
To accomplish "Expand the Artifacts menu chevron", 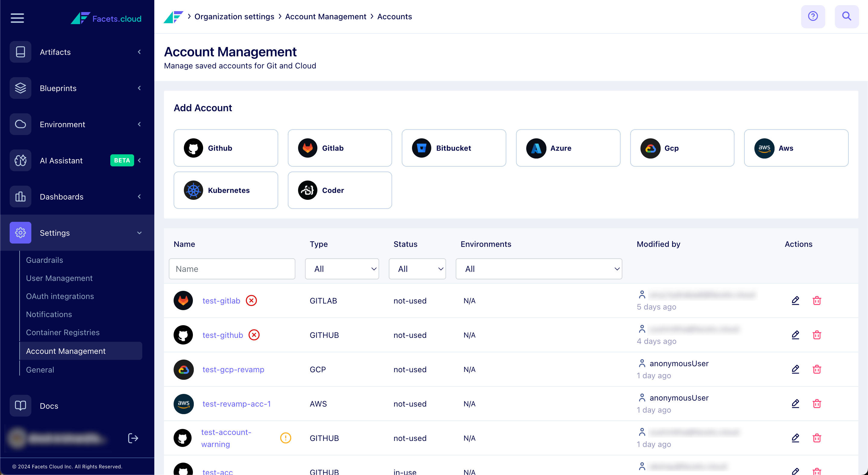I will coord(140,52).
